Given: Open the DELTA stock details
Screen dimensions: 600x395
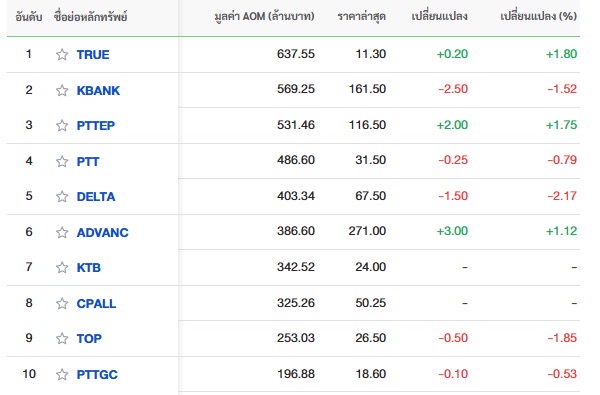Looking at the screenshot, I should click(x=96, y=197).
